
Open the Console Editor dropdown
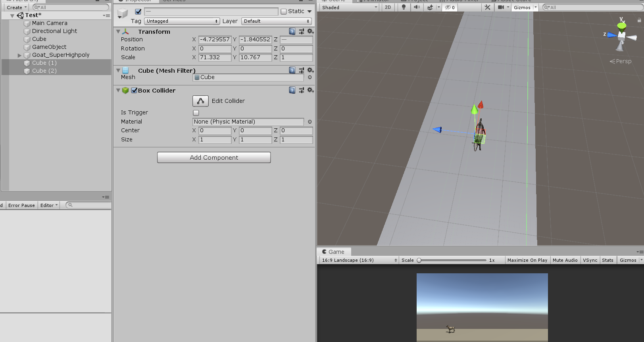pyautogui.click(x=49, y=205)
